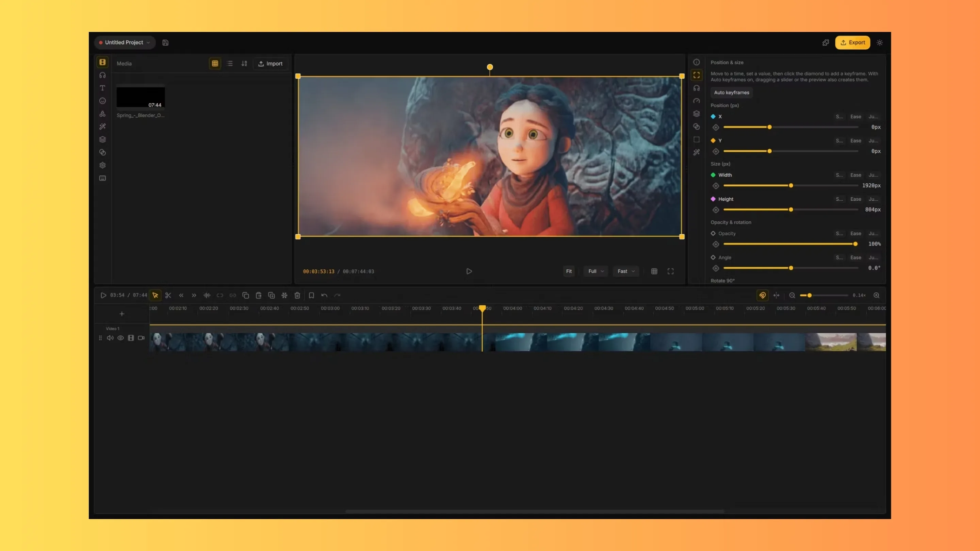980x551 pixels.
Task: Click the timeline zoom in magnifier
Action: (877, 295)
